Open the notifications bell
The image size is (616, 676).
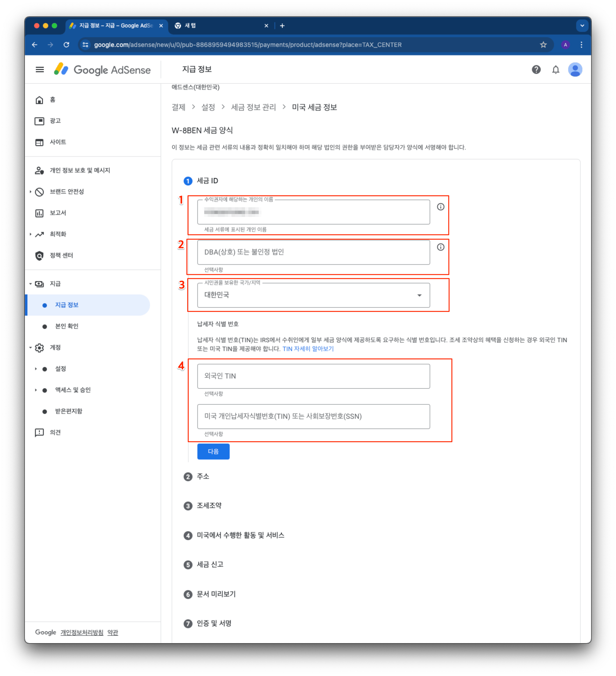point(555,69)
